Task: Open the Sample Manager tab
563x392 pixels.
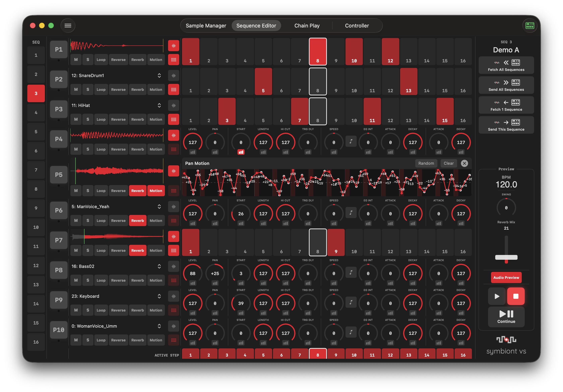Action: pos(206,26)
